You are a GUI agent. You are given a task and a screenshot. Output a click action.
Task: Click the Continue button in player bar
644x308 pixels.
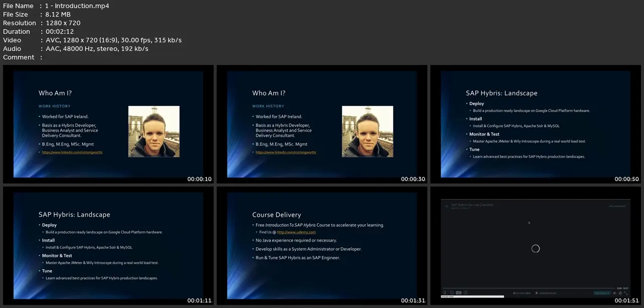[601, 293]
